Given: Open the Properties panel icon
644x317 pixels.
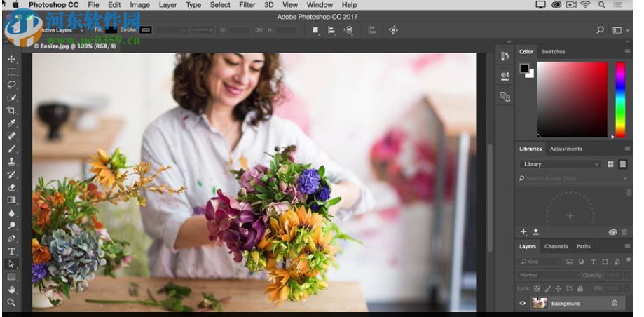Looking at the screenshot, I should (505, 76).
